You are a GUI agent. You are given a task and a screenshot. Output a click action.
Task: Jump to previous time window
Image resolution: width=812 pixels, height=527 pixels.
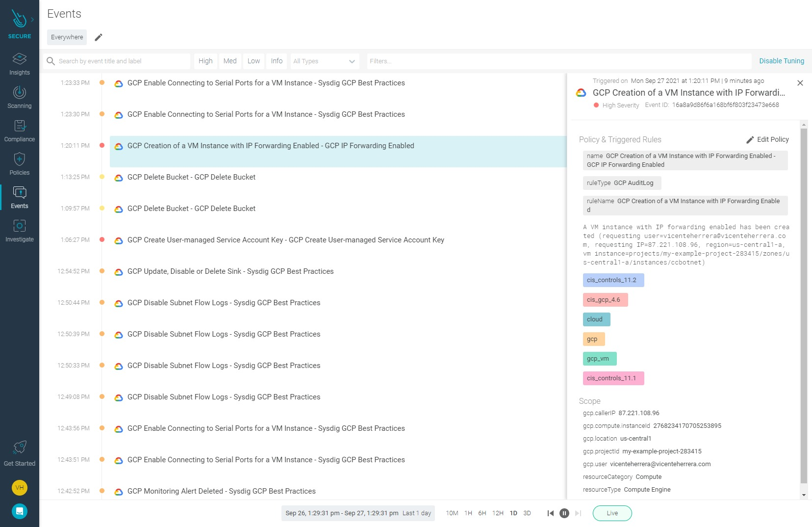(x=551, y=513)
